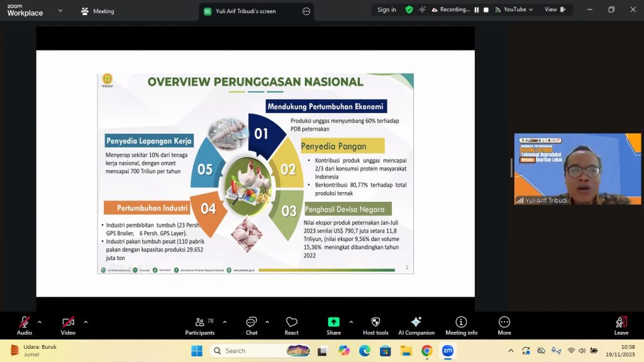
Task: Launch the AI Companion
Action: pyautogui.click(x=416, y=325)
